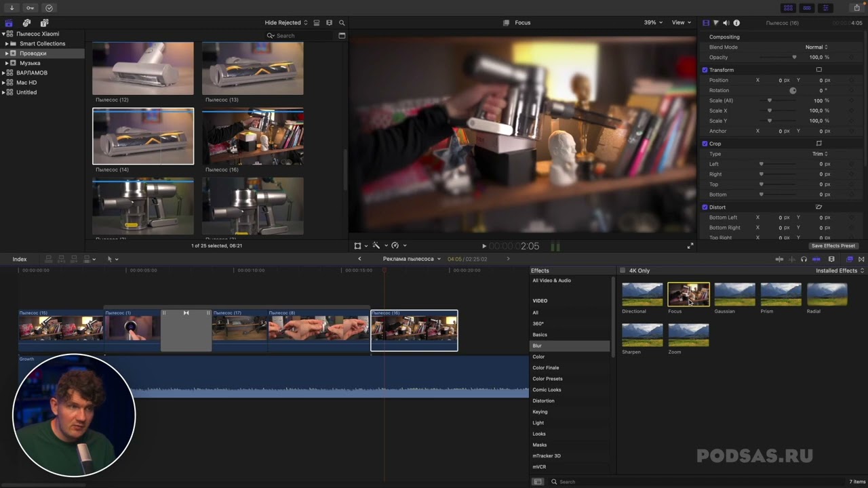This screenshot has width=868, height=488.
Task: Toggle the Transitions browser icon
Action: pos(861,259)
